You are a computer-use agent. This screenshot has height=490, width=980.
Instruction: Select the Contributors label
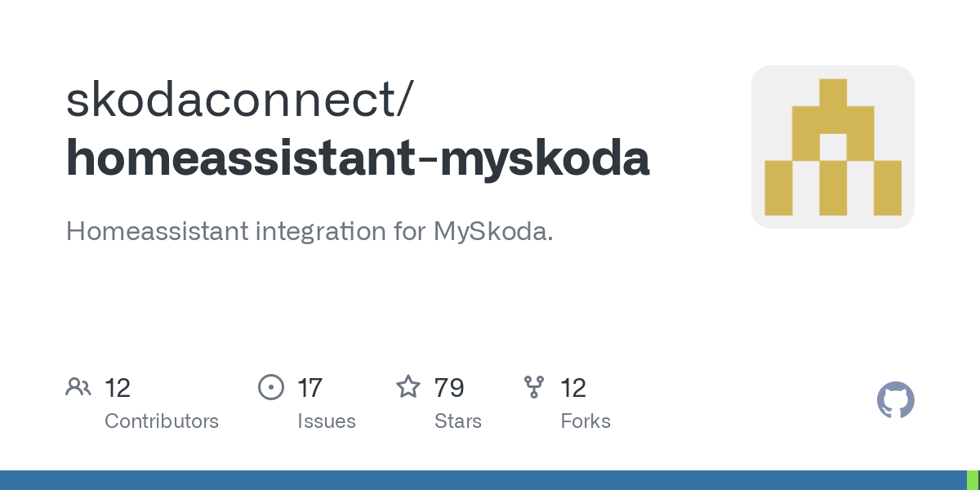(162, 421)
